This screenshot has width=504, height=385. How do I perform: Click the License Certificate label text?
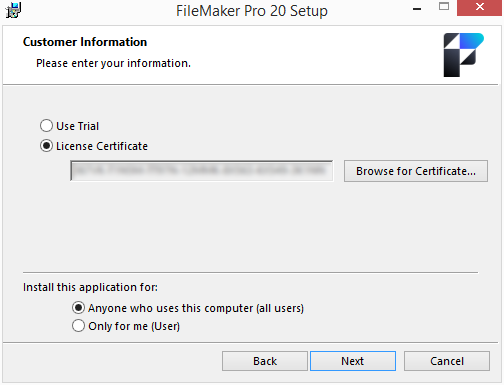pos(102,146)
